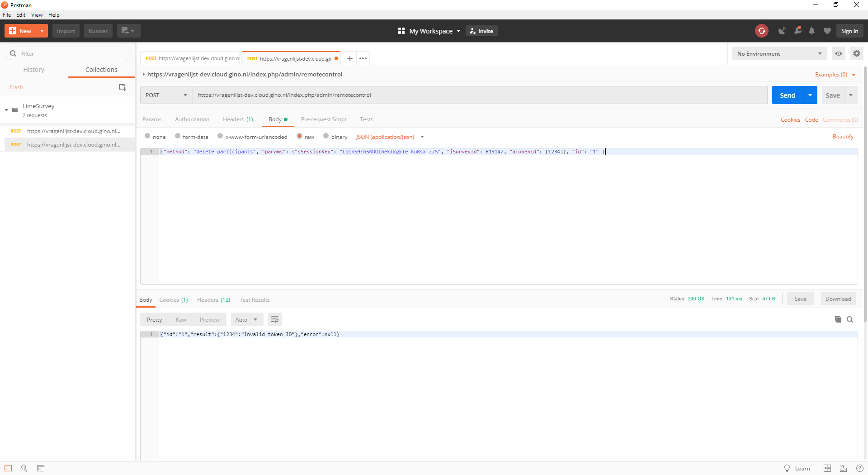Click the environment quick look eye icon
Screen dimensions: 868x475
[x=839, y=53]
